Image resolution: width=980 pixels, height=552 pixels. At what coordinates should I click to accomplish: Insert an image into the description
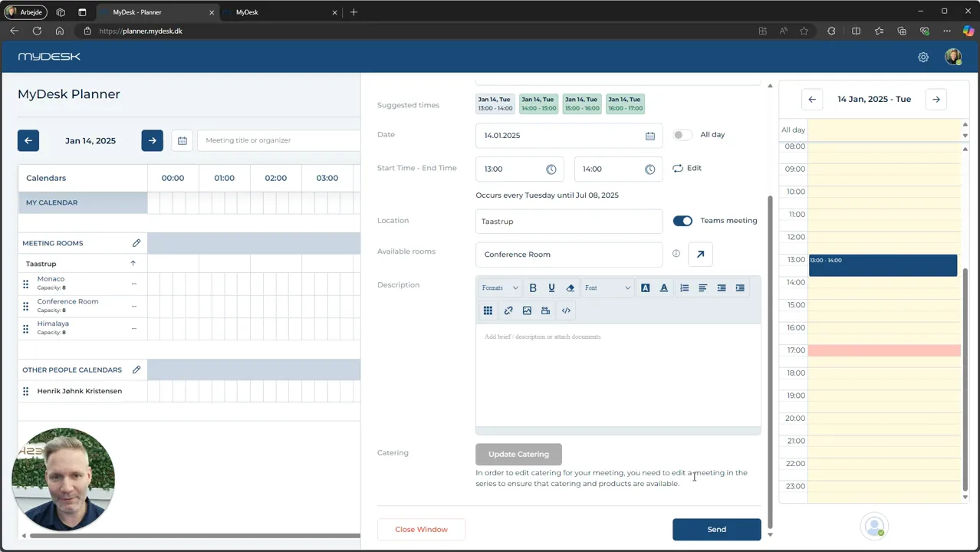pyautogui.click(x=527, y=310)
